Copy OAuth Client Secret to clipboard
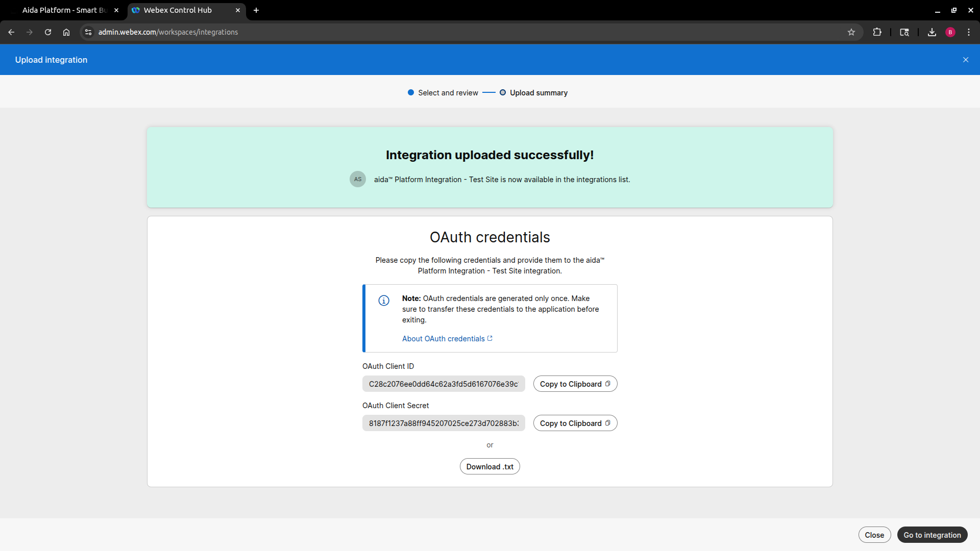Image resolution: width=980 pixels, height=551 pixels. (575, 423)
